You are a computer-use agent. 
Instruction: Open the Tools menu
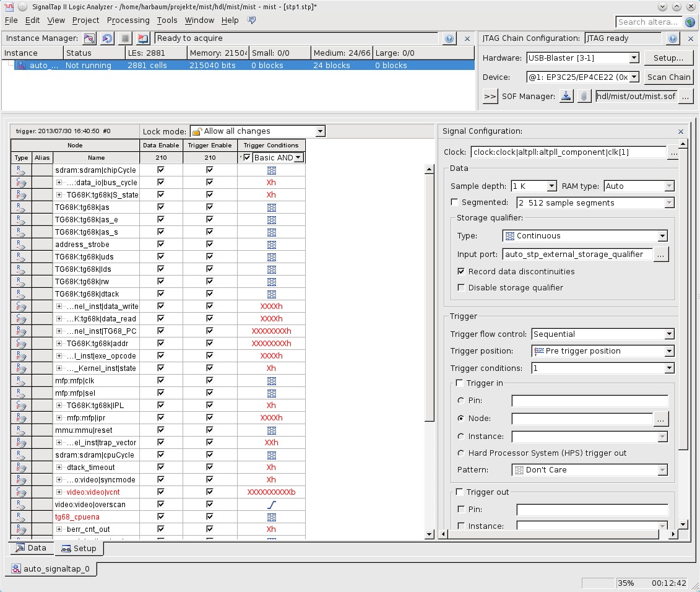click(x=167, y=20)
